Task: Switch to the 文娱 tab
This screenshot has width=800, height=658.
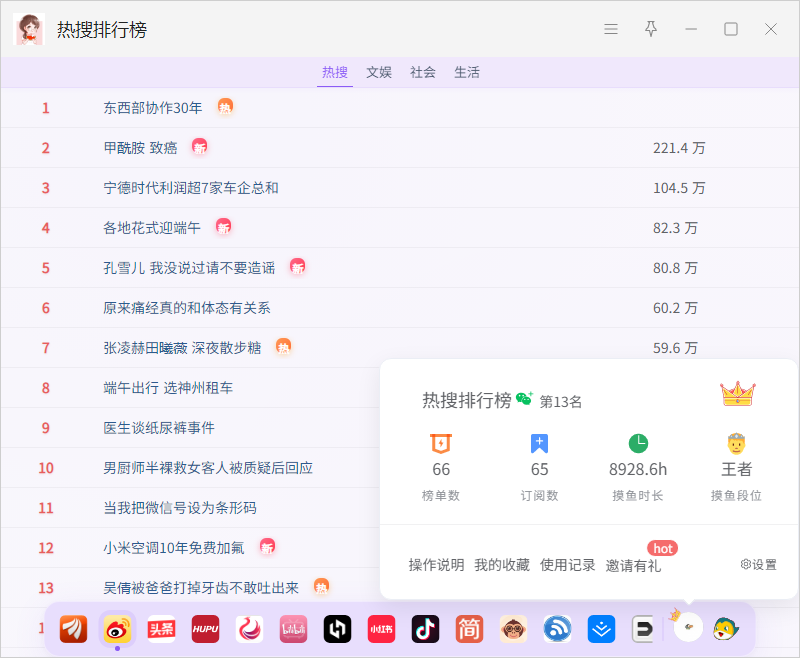Action: (x=379, y=72)
